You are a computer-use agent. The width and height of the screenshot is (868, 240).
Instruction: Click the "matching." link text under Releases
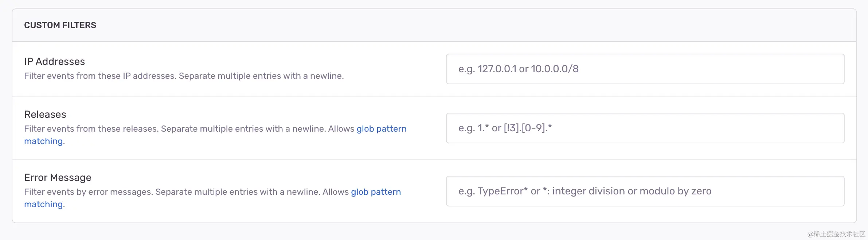point(44,141)
